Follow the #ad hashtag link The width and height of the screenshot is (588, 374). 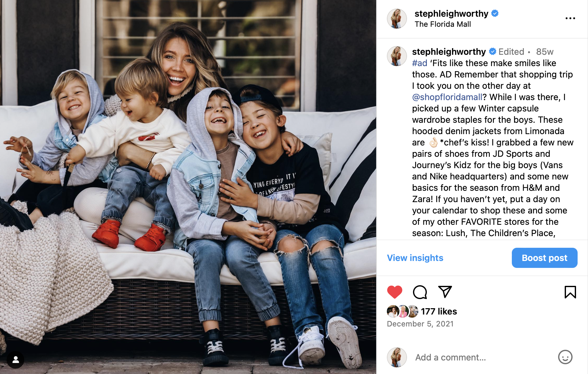click(420, 63)
